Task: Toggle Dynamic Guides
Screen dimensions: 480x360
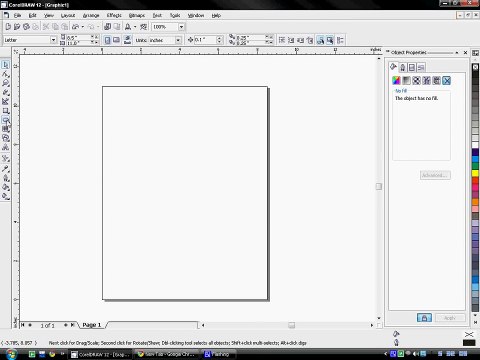Action: click(310, 40)
